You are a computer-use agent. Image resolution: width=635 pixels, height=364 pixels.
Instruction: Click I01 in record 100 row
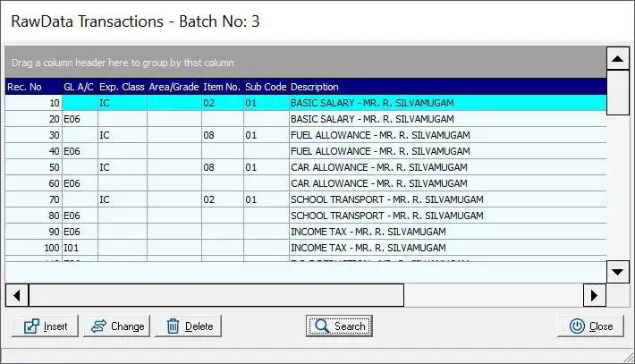pyautogui.click(x=80, y=248)
